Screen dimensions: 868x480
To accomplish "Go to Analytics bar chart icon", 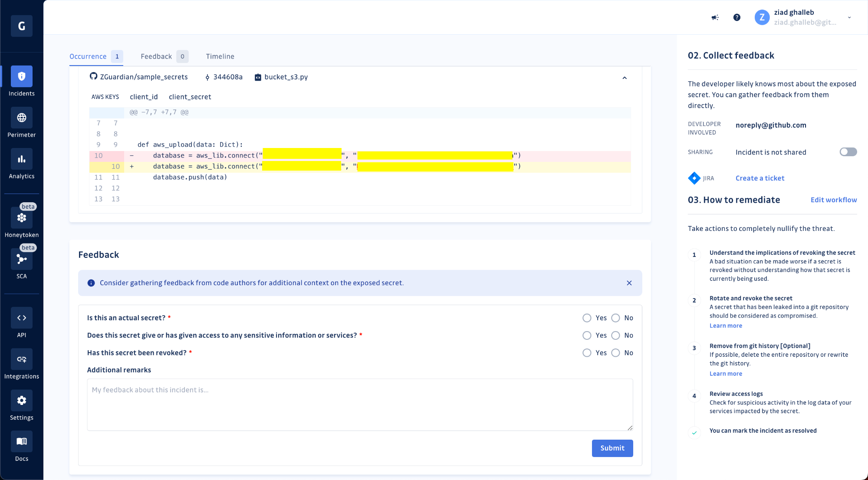I will coord(22,159).
